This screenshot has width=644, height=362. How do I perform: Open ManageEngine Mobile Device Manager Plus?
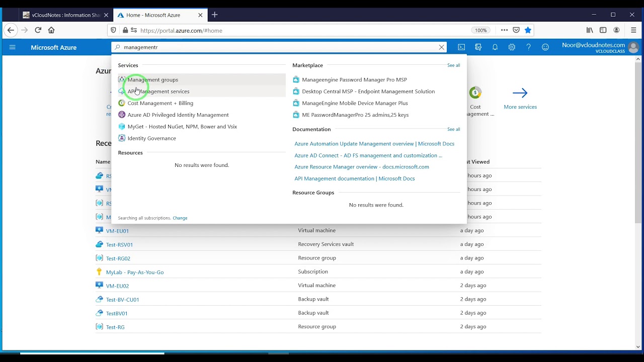pos(355,103)
